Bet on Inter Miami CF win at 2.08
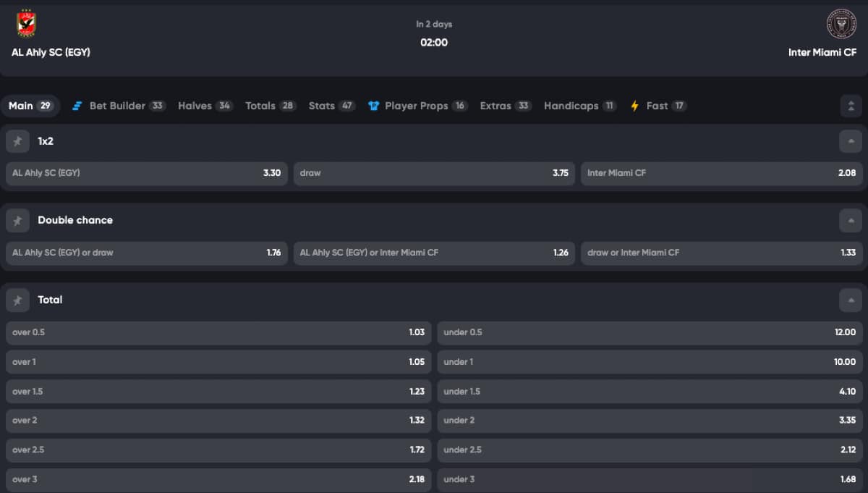 pos(721,173)
